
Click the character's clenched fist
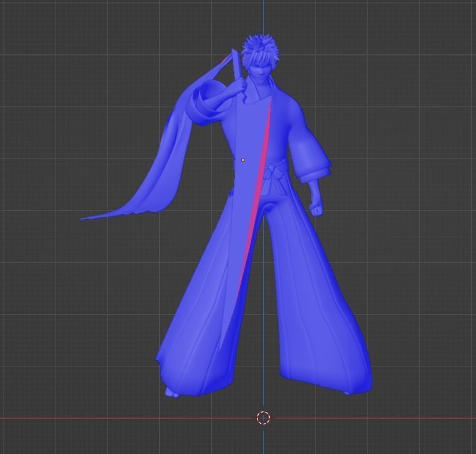317,210
